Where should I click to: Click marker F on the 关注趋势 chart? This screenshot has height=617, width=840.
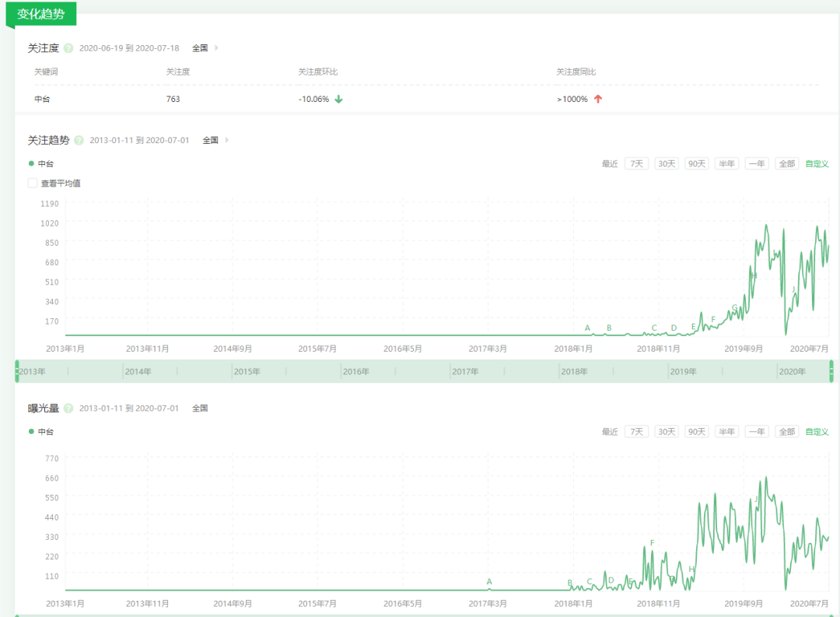pos(713,320)
